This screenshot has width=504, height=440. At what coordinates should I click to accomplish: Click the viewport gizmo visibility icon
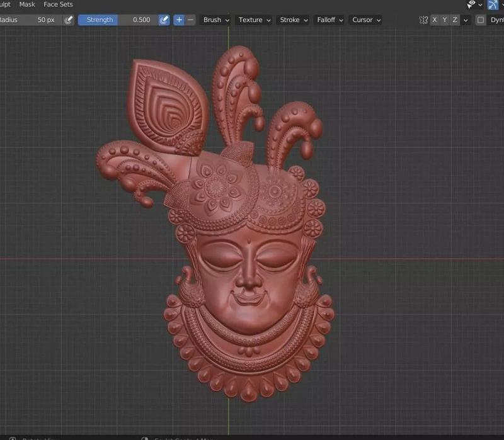(471, 4)
